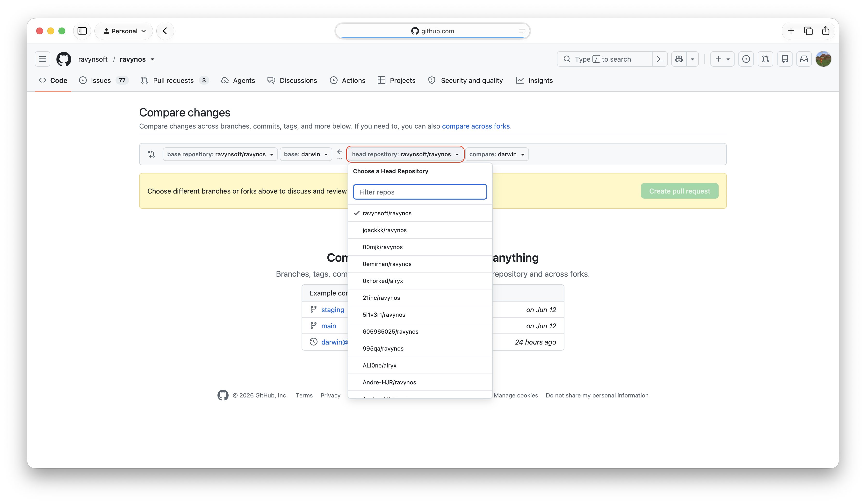The image size is (866, 504).
Task: Select ravynsoft/ravynos checked repository
Action: 420,213
